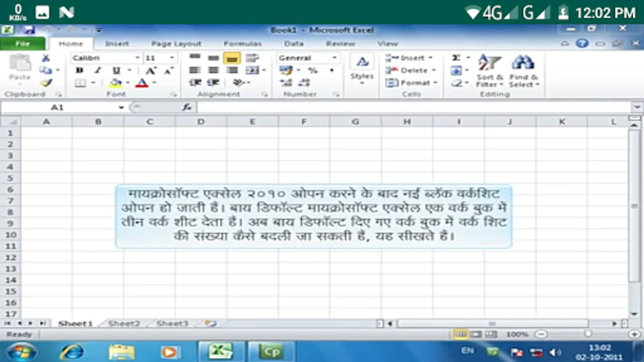
Task: Click the Shrink Font icon
Action: click(169, 71)
